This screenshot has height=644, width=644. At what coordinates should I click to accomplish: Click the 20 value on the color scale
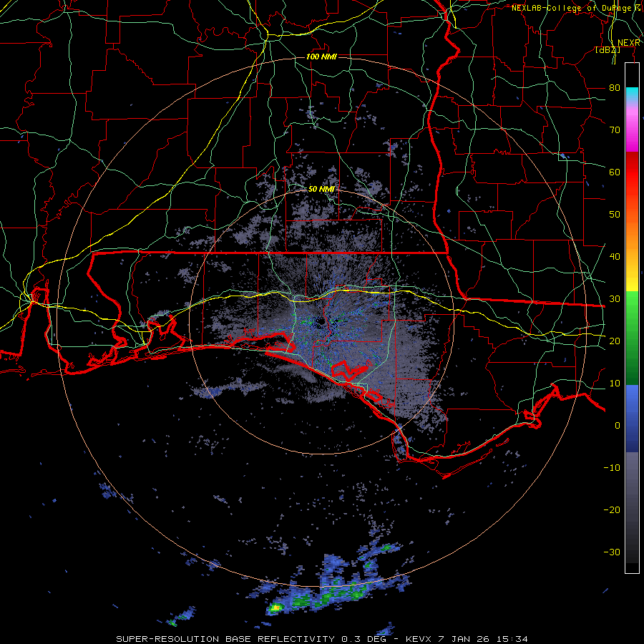point(615,341)
